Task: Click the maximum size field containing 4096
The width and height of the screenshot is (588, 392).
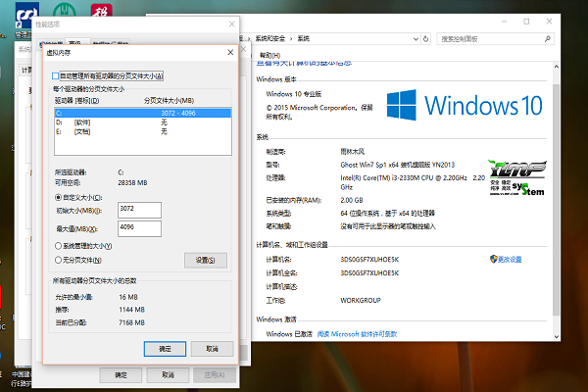Action: tap(139, 228)
